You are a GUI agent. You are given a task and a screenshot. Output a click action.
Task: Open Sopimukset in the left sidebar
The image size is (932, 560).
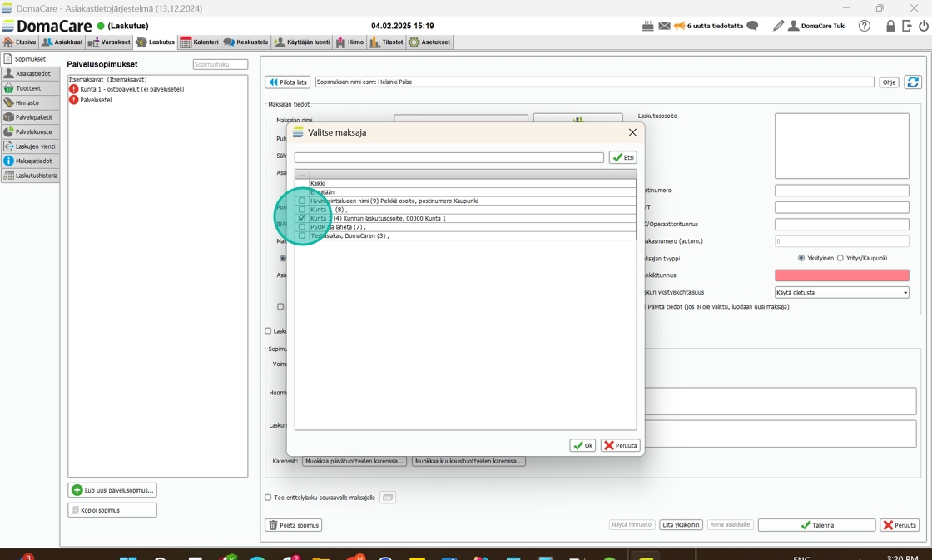click(x=30, y=59)
